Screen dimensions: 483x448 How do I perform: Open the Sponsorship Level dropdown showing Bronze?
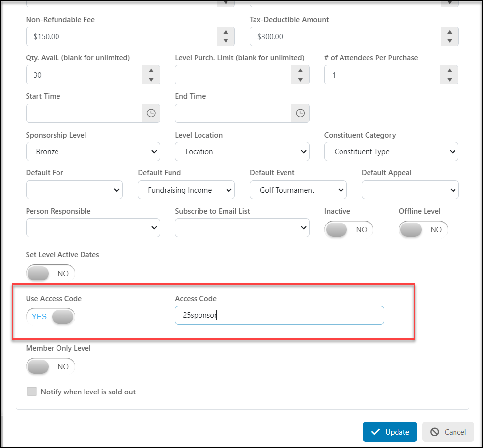pyautogui.click(x=93, y=151)
